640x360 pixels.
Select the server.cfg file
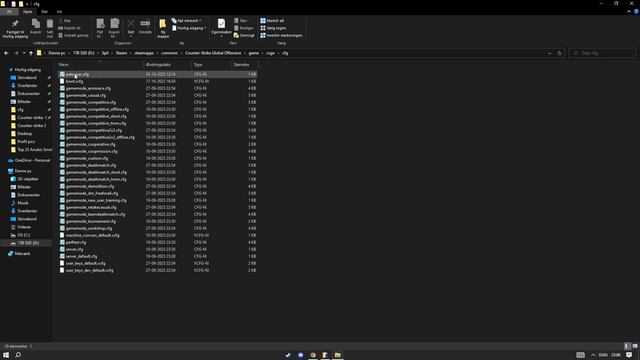click(x=74, y=249)
